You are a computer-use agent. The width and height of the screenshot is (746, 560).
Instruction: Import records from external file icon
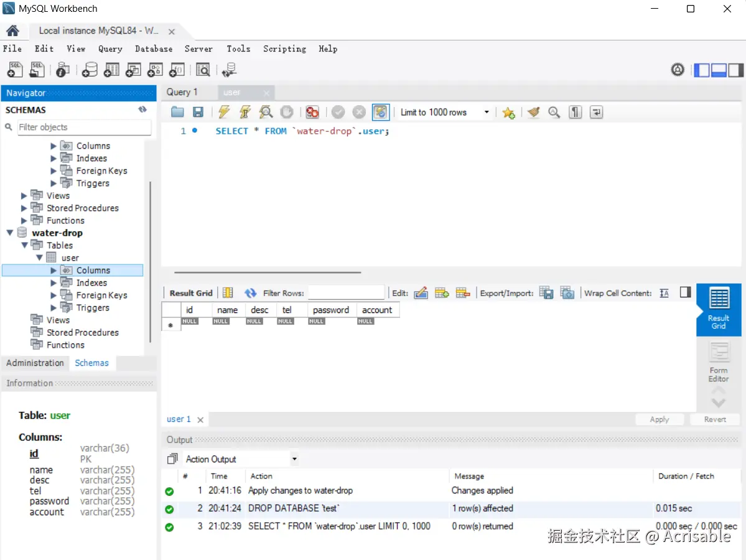(x=567, y=293)
